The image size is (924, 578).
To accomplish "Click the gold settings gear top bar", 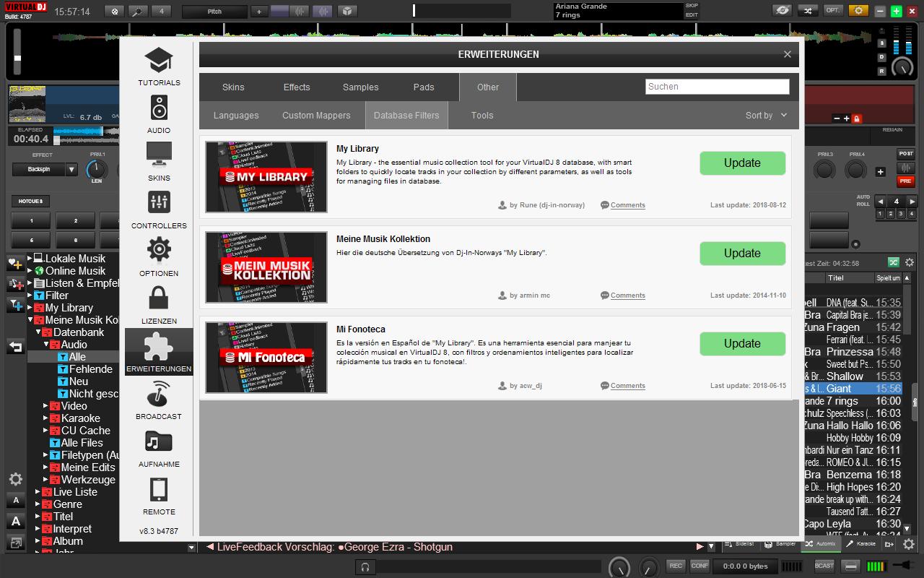I will (x=858, y=11).
